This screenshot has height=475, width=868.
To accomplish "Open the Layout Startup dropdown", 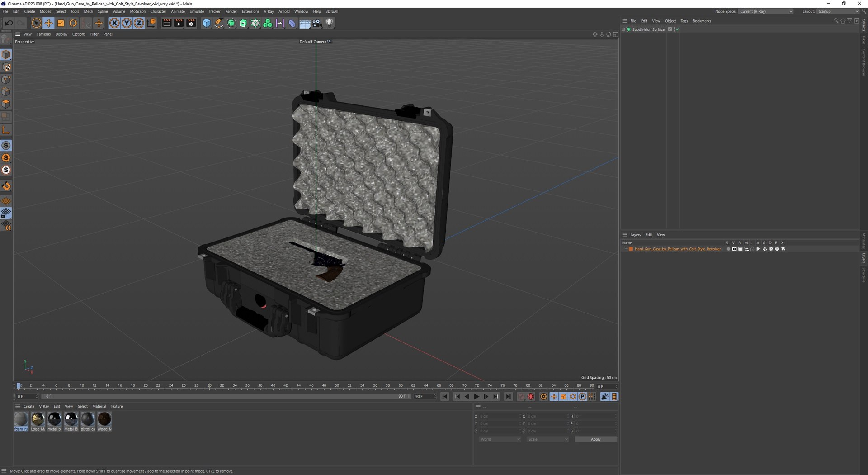I will [838, 11].
